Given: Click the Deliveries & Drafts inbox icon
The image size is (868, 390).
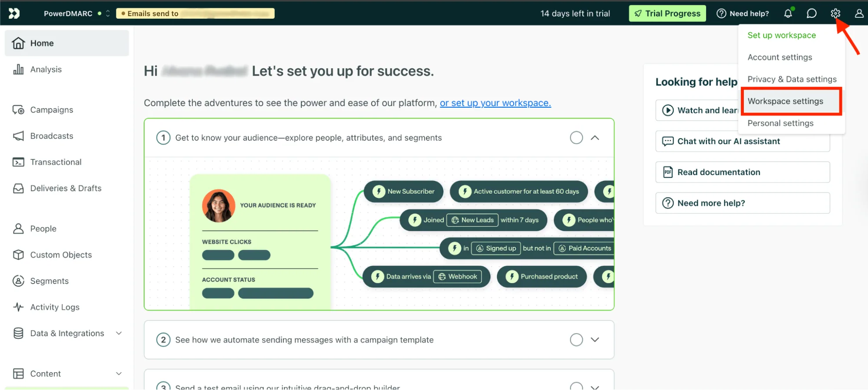Looking at the screenshot, I should (x=18, y=188).
